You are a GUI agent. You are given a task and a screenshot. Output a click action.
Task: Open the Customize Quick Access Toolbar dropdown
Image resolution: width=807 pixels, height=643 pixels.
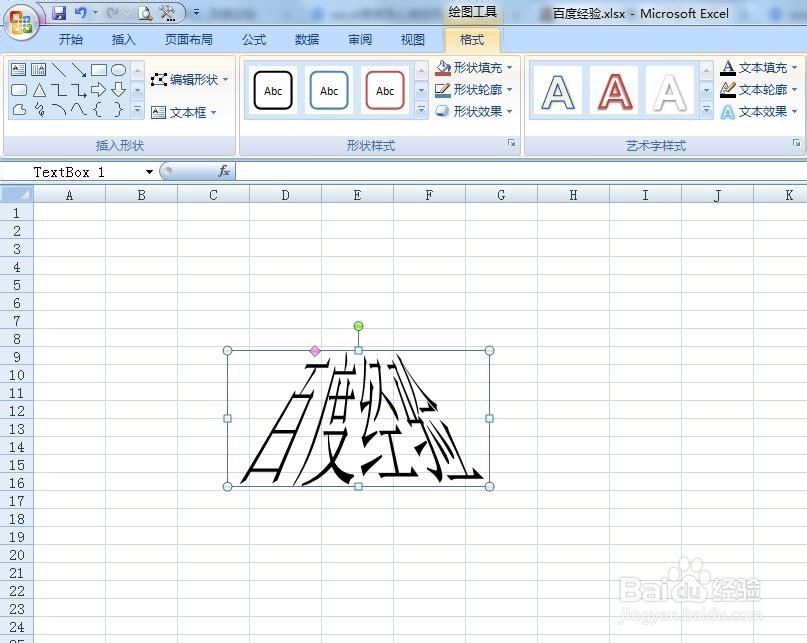click(197, 12)
